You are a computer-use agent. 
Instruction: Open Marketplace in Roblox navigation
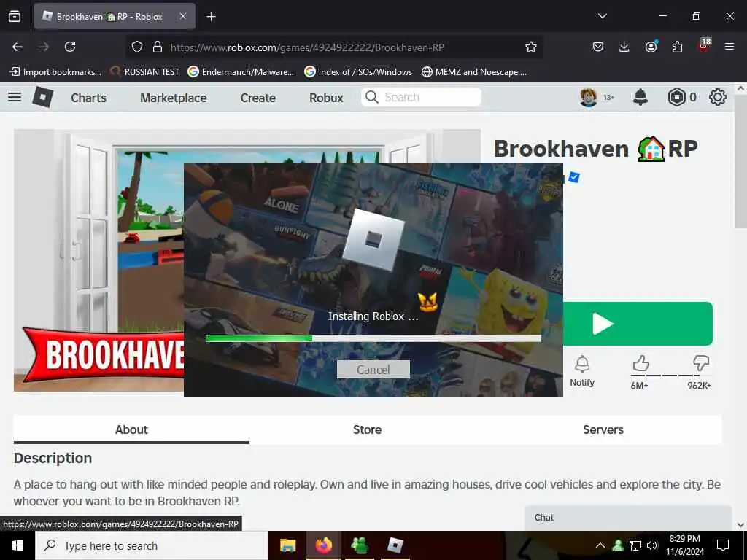tap(174, 98)
